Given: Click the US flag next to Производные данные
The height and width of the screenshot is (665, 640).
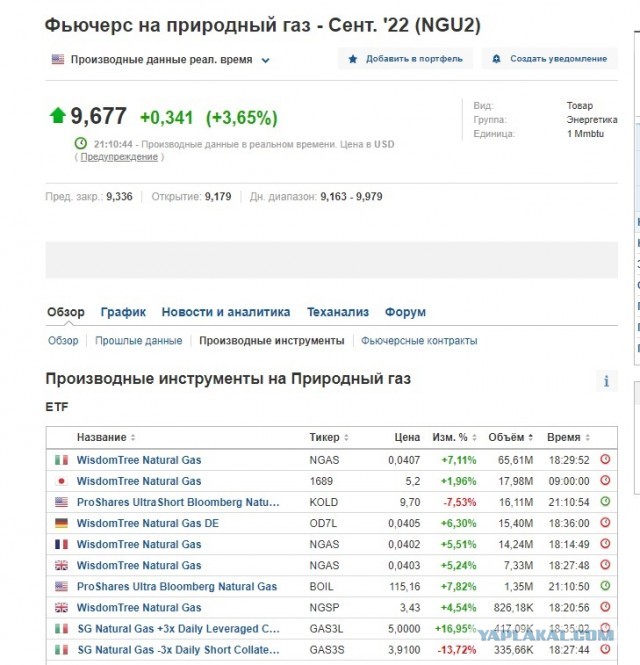Looking at the screenshot, I should pos(58,59).
